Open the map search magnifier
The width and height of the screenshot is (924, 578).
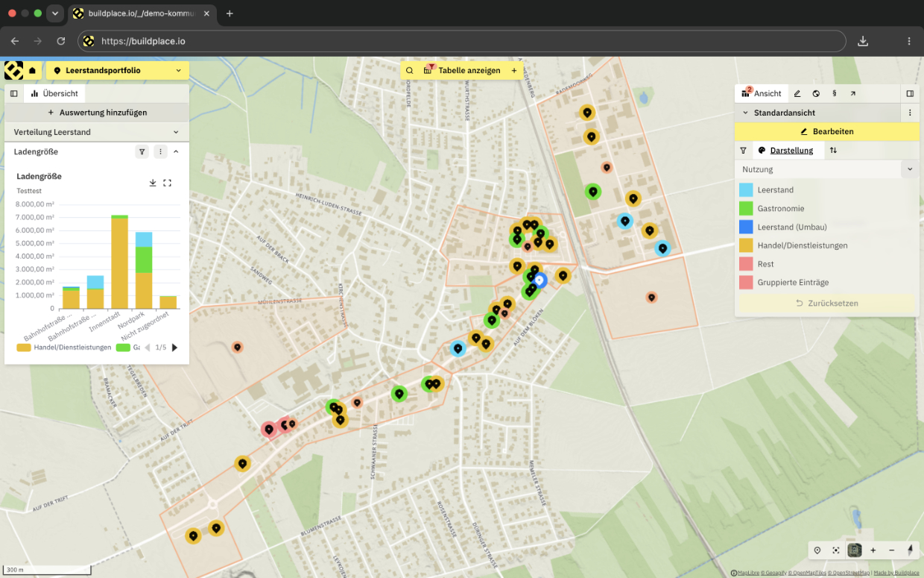410,71
